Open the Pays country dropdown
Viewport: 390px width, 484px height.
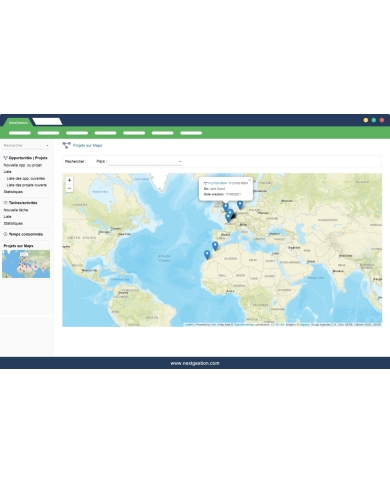point(145,161)
